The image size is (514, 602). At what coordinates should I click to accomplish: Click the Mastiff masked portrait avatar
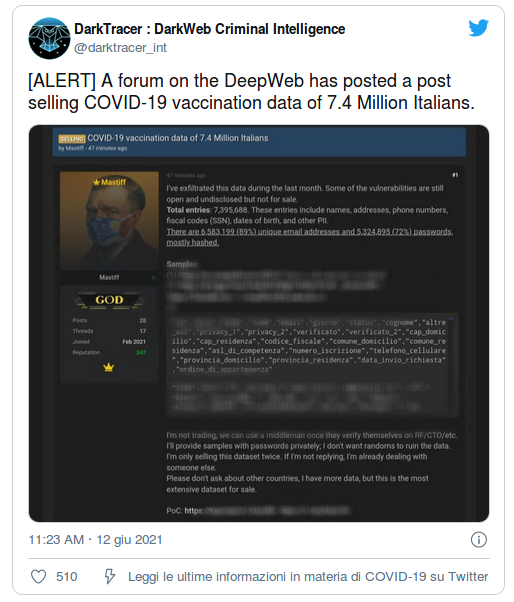click(x=109, y=221)
